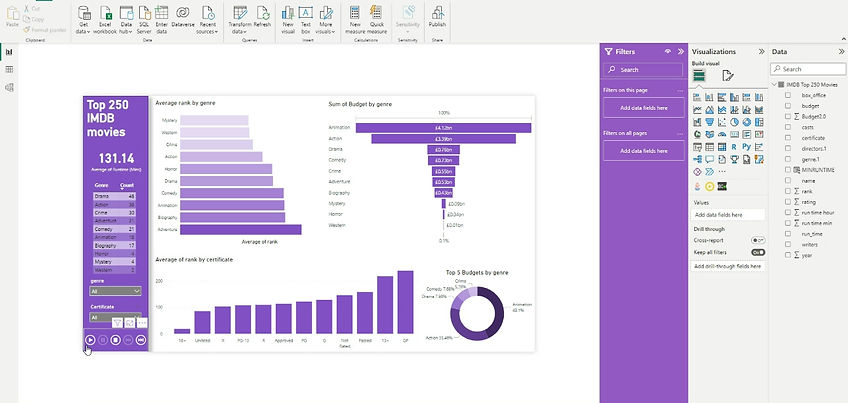Import from Excel workbook
The image size is (848, 403).
(107, 20)
